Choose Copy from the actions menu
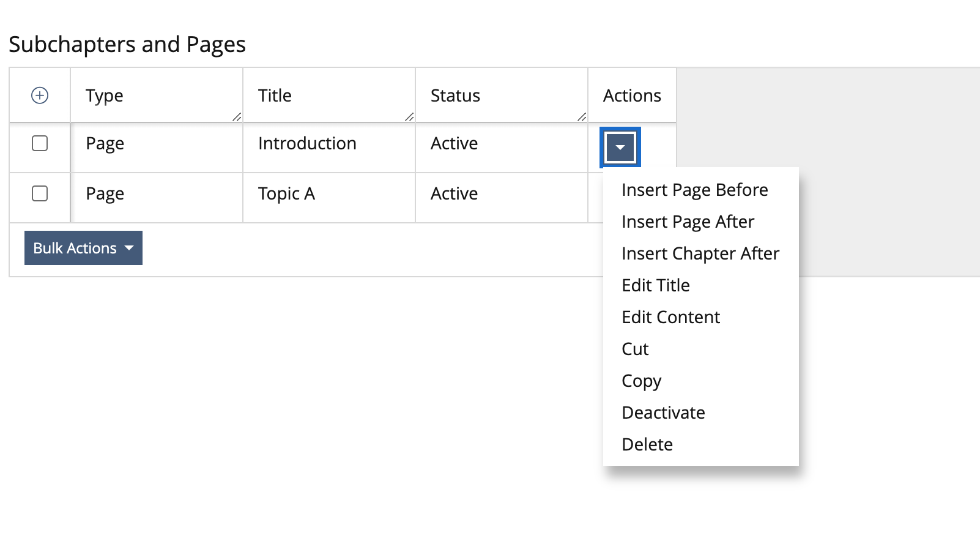Viewport: 980px width, 546px height. pyautogui.click(x=641, y=381)
